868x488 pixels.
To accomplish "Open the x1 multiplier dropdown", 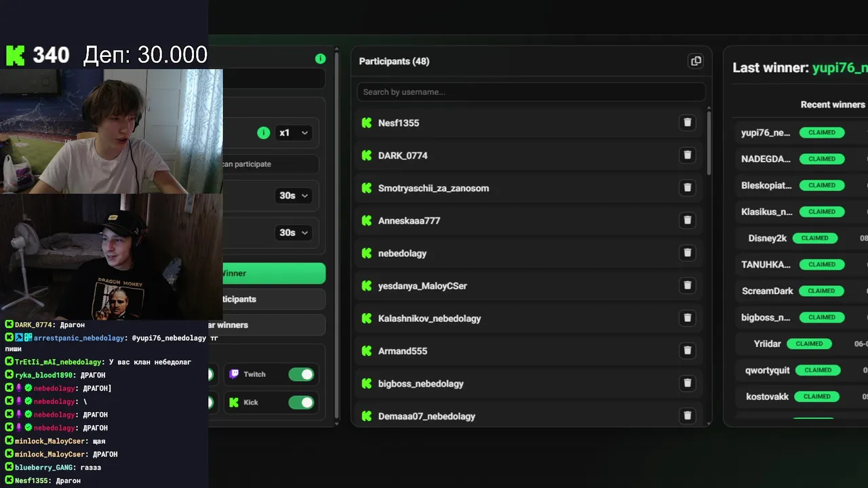I will (294, 133).
